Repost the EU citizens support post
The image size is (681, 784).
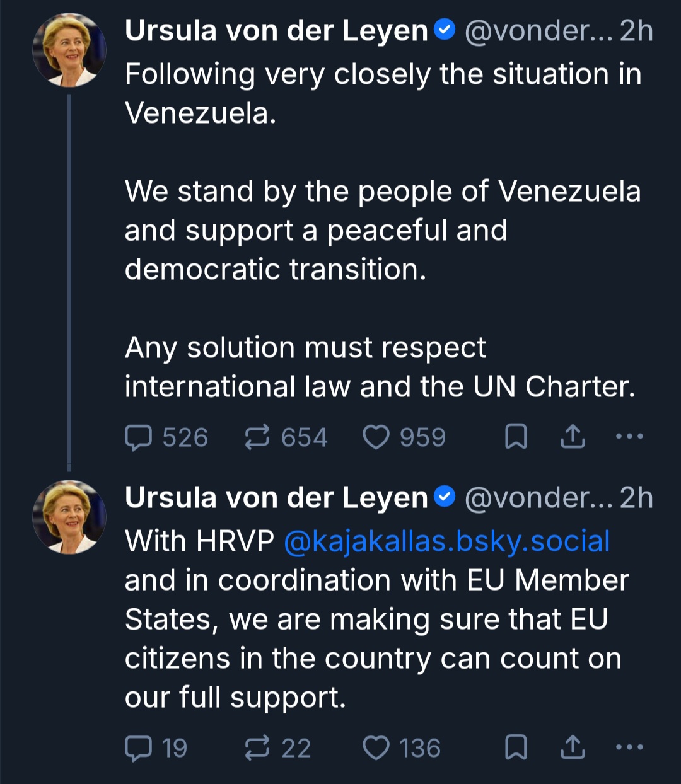point(257,748)
